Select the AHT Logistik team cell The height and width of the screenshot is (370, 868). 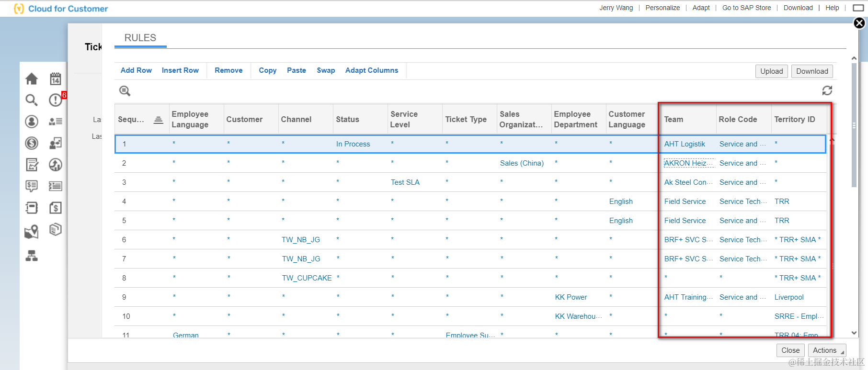(685, 144)
